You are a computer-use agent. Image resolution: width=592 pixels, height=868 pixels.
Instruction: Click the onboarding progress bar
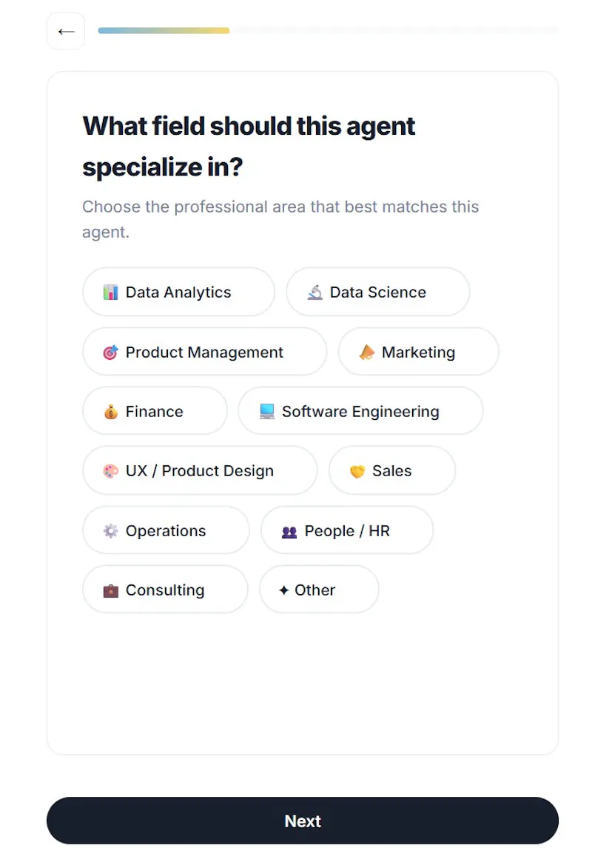click(x=328, y=30)
